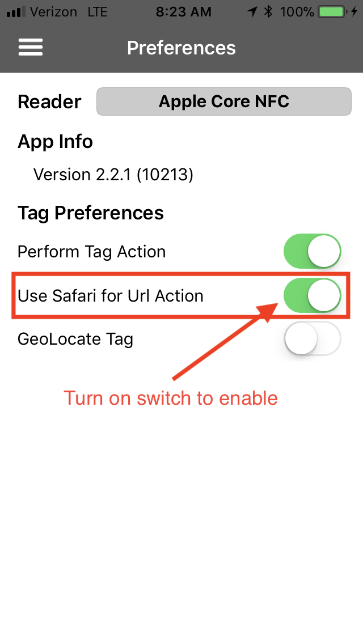Click the Preferences title in the navigation bar
The height and width of the screenshot is (644, 363).
[x=181, y=48]
